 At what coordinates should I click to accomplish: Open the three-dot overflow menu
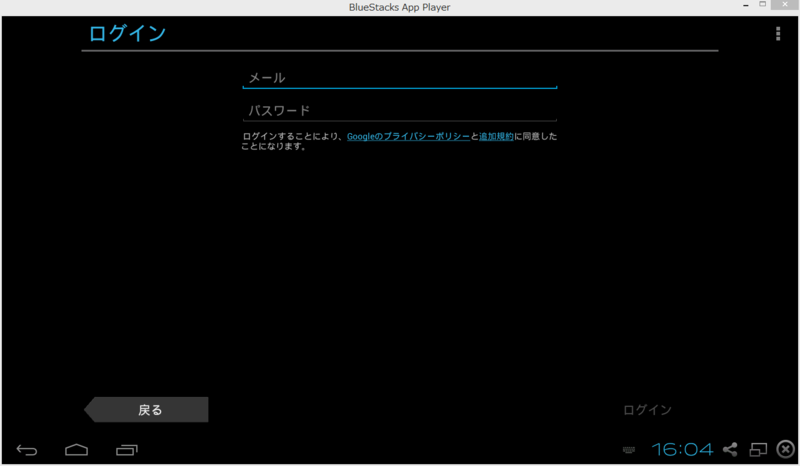pos(778,34)
